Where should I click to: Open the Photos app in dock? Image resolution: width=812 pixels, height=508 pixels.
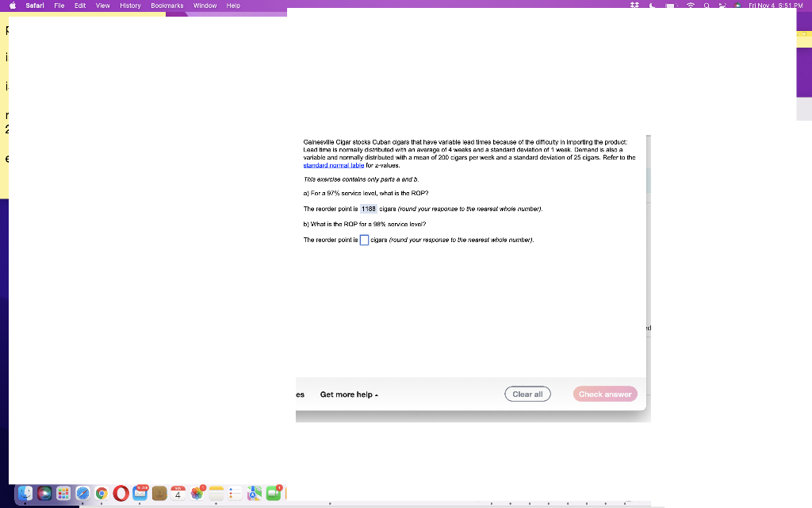[x=197, y=493]
